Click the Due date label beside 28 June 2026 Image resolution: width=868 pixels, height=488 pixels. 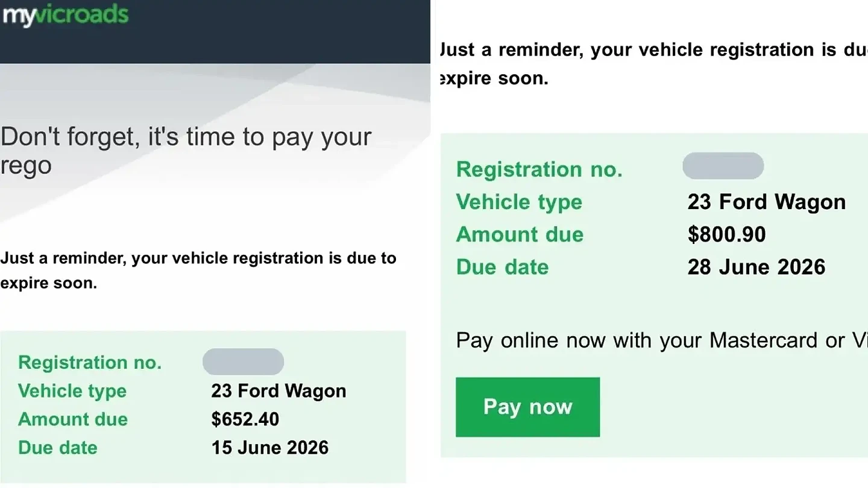point(502,267)
